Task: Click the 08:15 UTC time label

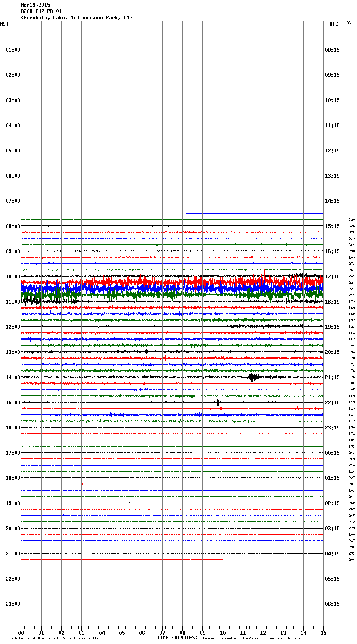Action: point(332,50)
